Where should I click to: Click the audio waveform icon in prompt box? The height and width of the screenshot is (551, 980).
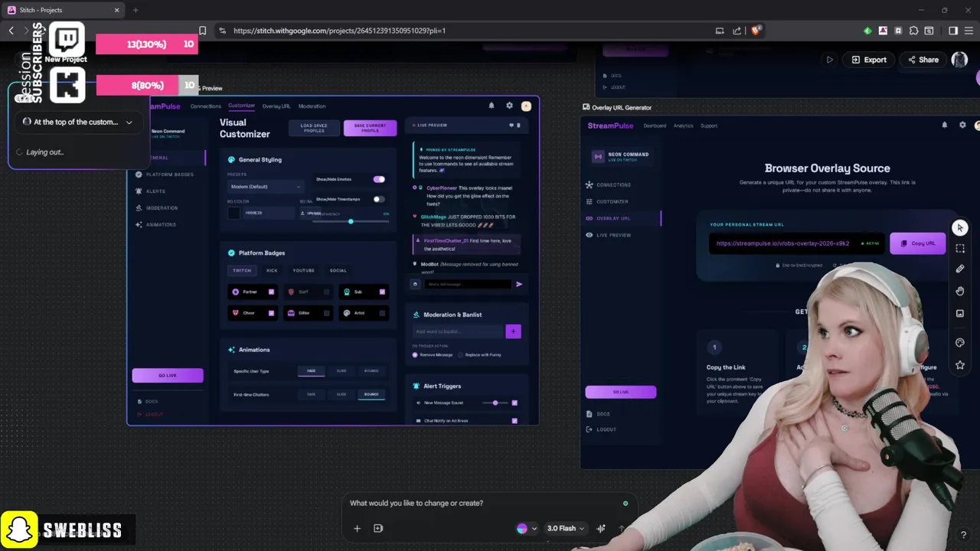pyautogui.click(x=601, y=528)
